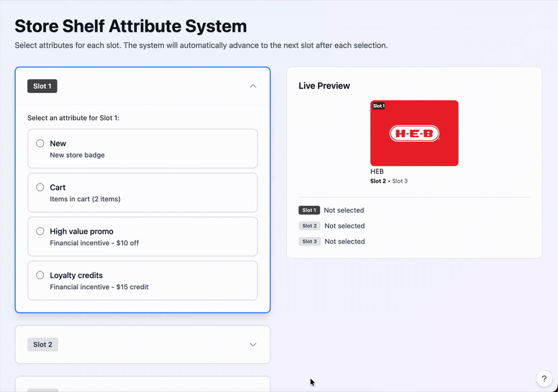Select the Cart attribute radio button

coord(40,187)
